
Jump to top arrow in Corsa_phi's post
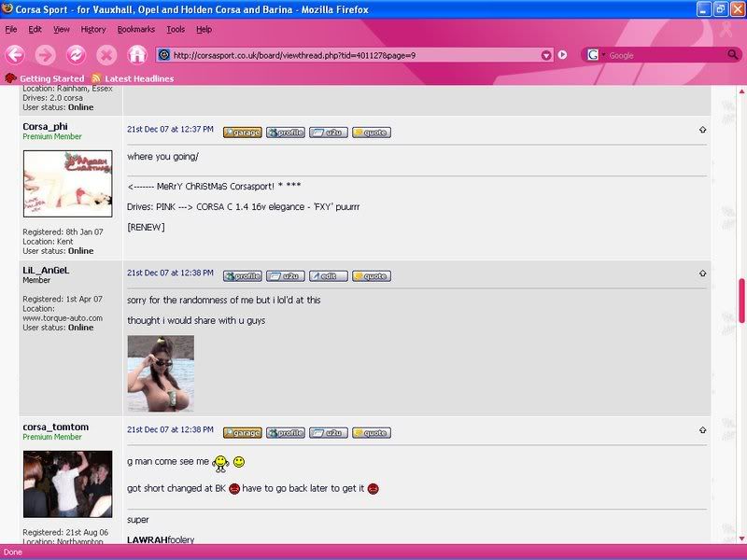[702, 130]
